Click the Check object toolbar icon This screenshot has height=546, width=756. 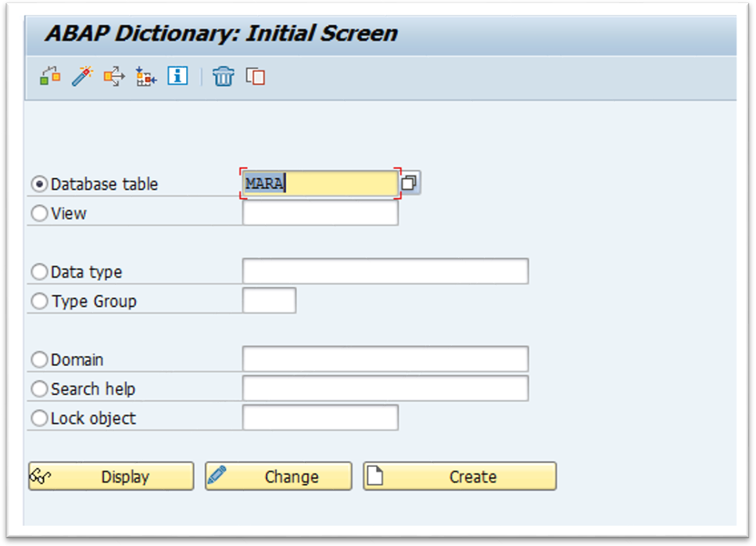click(50, 76)
